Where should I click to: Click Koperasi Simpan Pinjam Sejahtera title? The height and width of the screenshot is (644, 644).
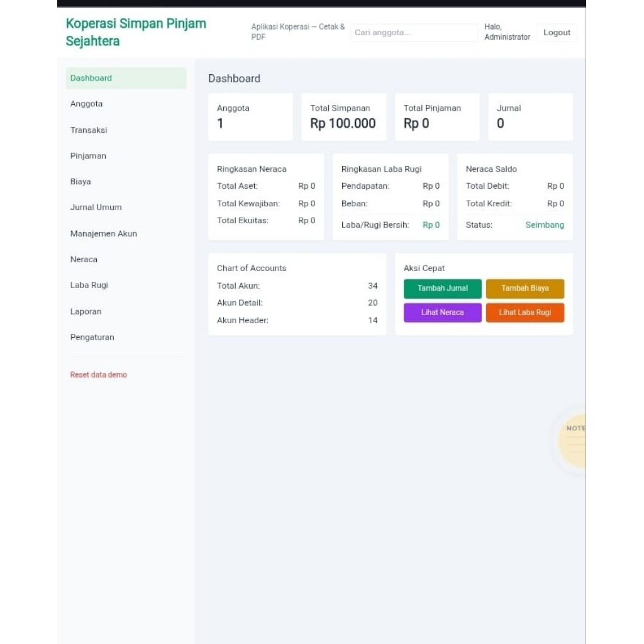[x=136, y=32]
